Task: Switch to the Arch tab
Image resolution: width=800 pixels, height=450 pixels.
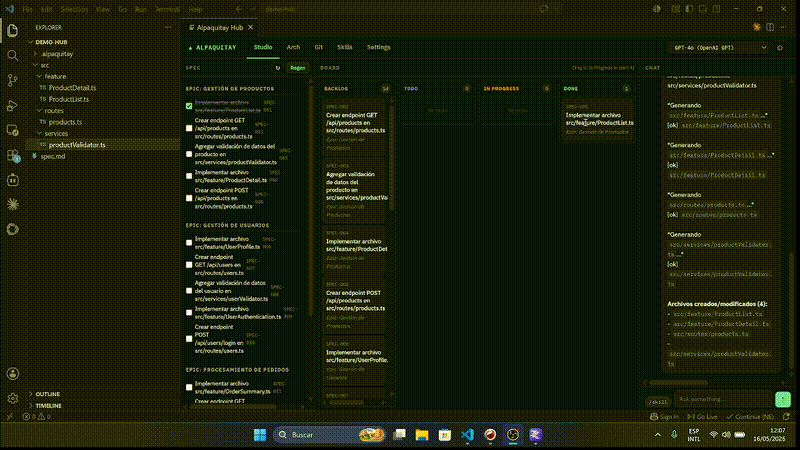Action: [x=293, y=47]
